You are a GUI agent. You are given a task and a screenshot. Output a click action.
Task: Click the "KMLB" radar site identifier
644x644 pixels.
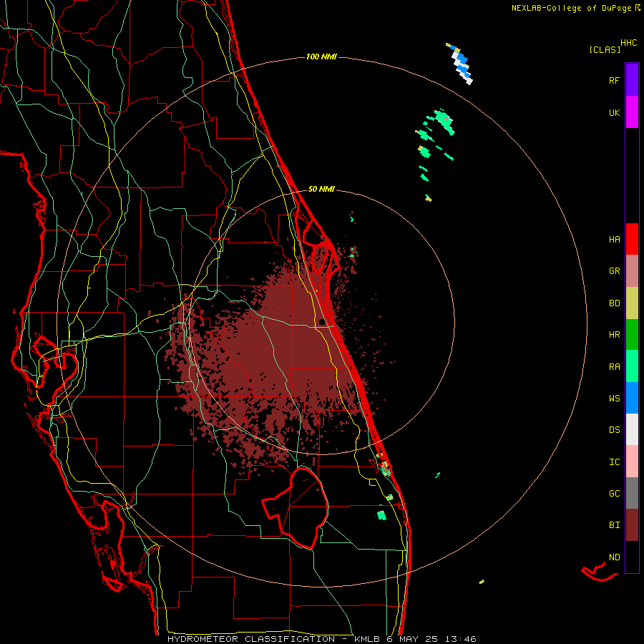click(366, 639)
